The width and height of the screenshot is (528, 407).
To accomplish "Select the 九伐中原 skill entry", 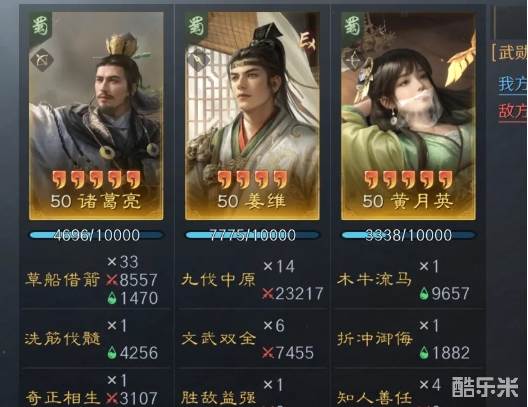I will pyautogui.click(x=218, y=279).
